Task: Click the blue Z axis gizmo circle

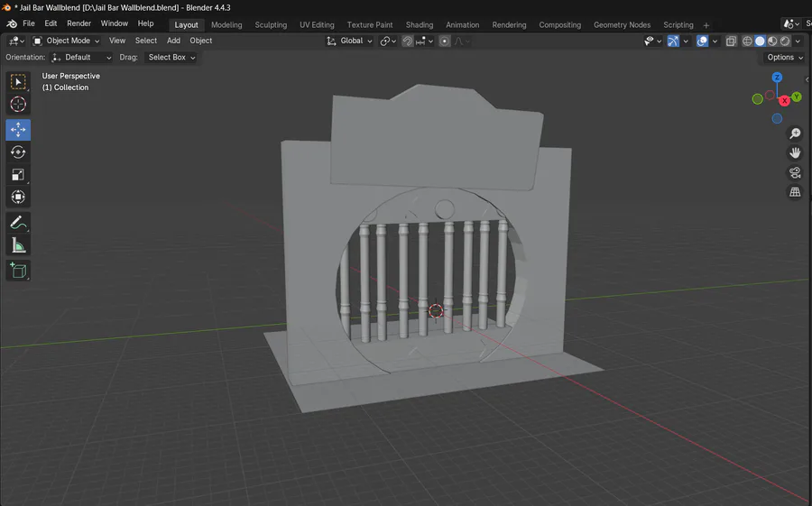Action: coord(777,78)
